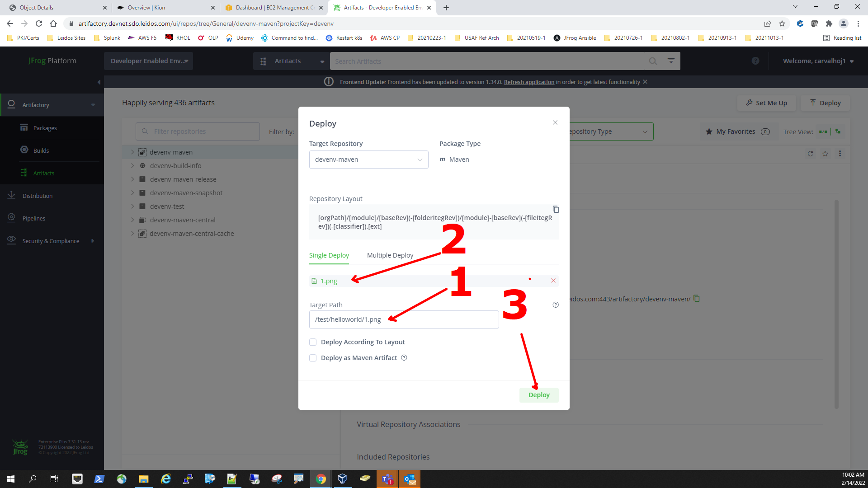
Task: Add devenv-maven to favorites via star icon
Action: [825, 154]
